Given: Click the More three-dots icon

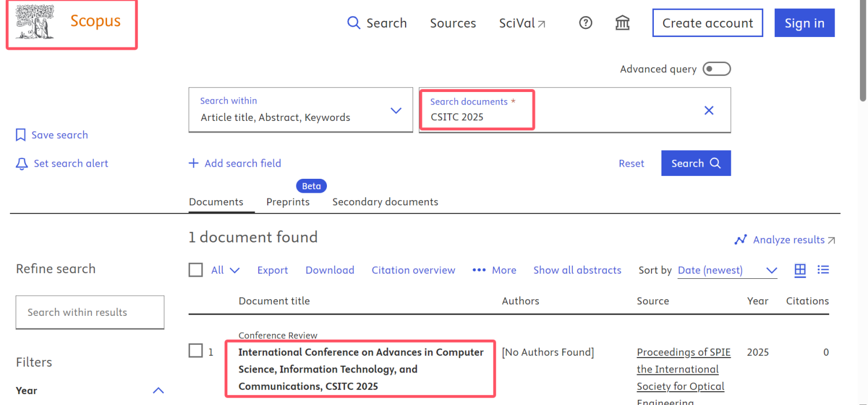Looking at the screenshot, I should [x=479, y=270].
